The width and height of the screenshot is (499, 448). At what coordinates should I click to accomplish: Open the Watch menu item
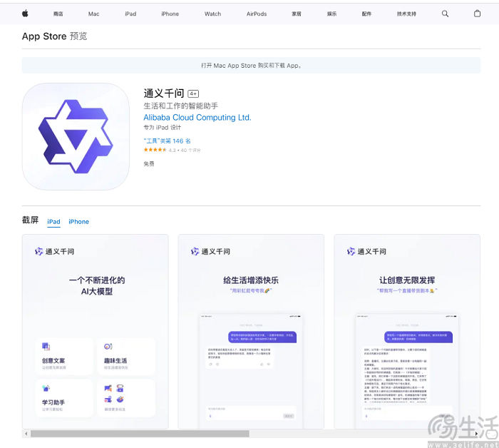212,14
